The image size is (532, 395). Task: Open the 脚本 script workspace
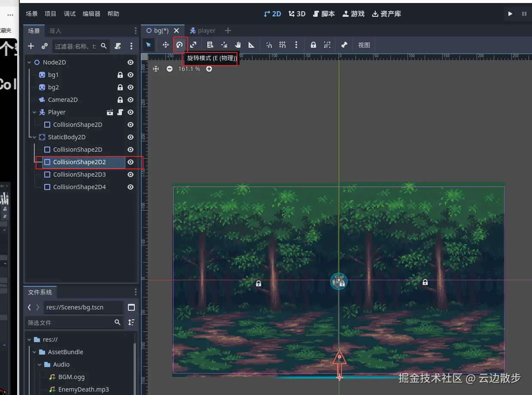(324, 14)
